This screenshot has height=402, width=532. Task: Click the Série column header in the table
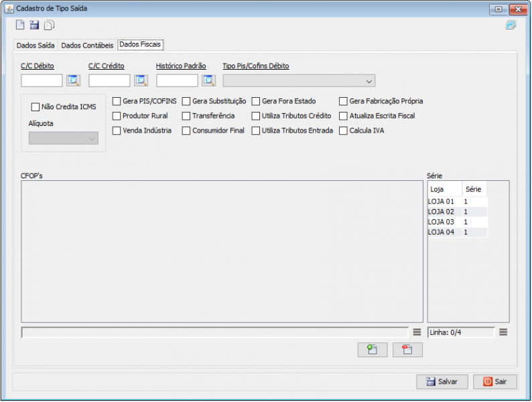(474, 190)
